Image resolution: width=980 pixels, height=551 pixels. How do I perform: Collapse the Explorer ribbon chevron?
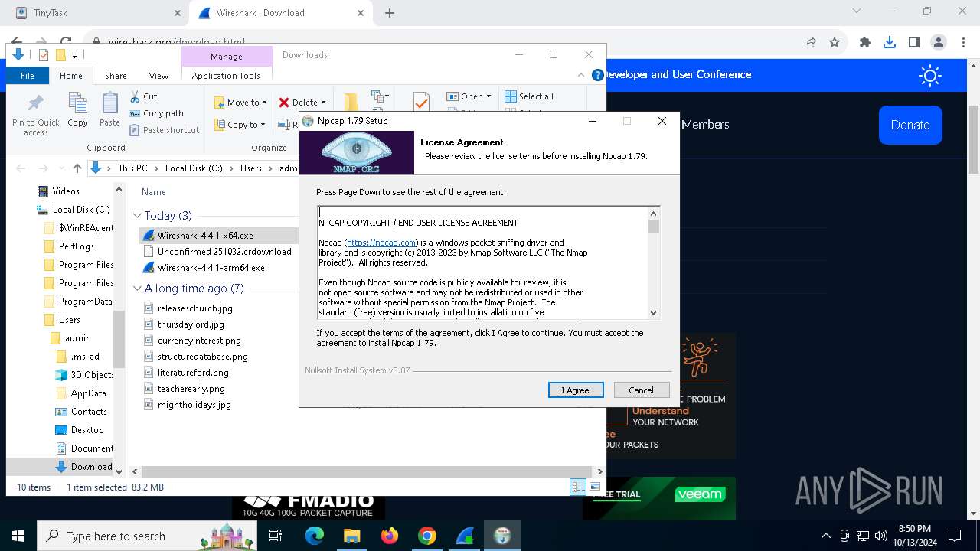click(x=581, y=75)
